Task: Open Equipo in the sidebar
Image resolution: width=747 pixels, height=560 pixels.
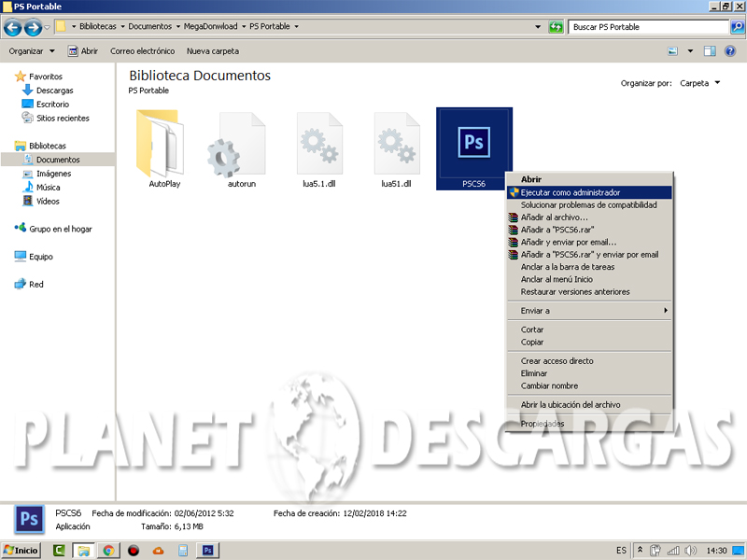Action: 40,256
